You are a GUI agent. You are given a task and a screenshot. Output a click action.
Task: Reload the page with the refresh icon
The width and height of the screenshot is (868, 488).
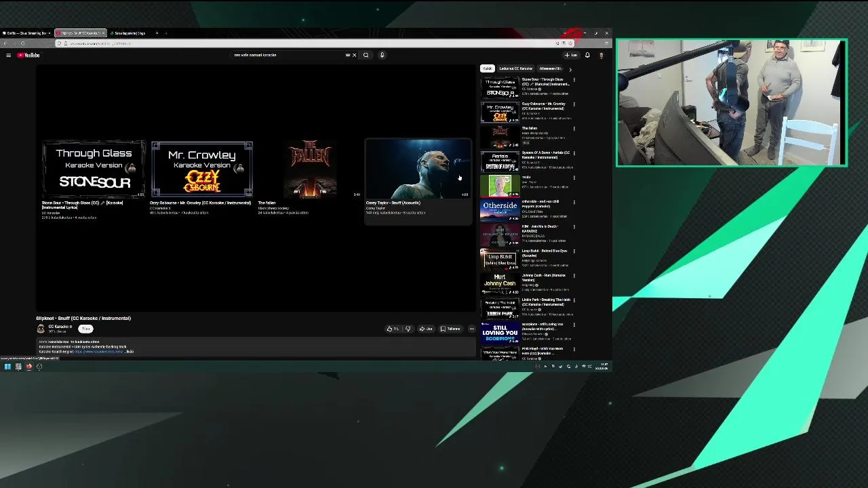pyautogui.click(x=23, y=43)
